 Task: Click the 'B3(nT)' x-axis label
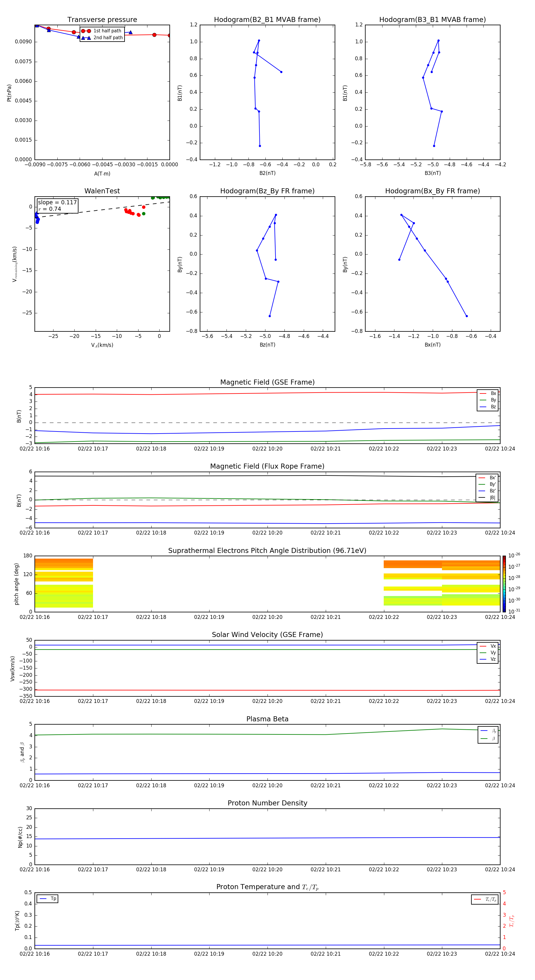tap(432, 173)
